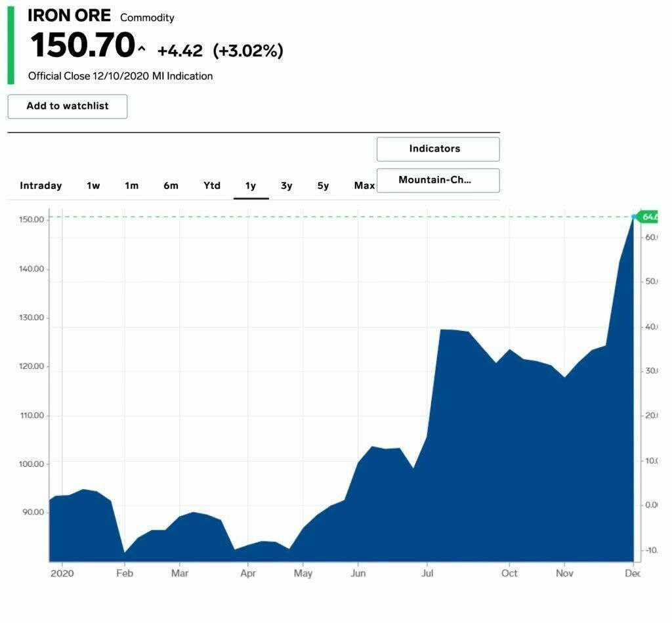Choose the 1m time range
The image size is (672, 623).
(x=132, y=186)
